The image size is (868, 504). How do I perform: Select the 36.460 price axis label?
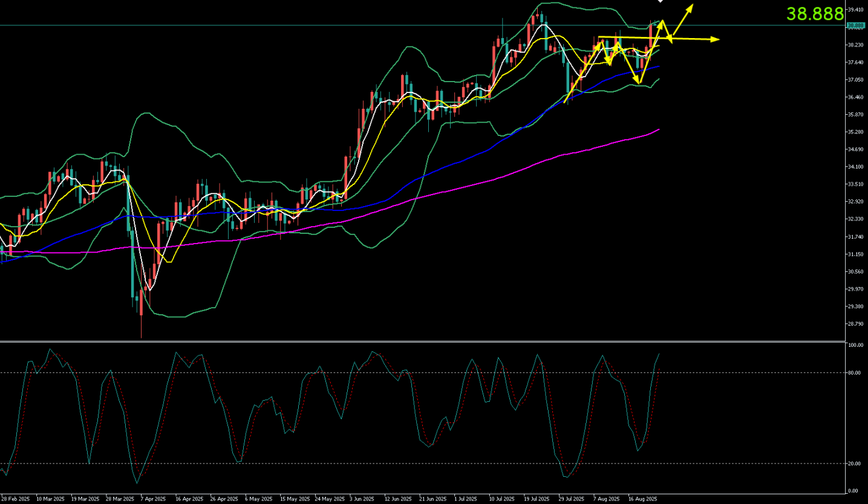855,97
